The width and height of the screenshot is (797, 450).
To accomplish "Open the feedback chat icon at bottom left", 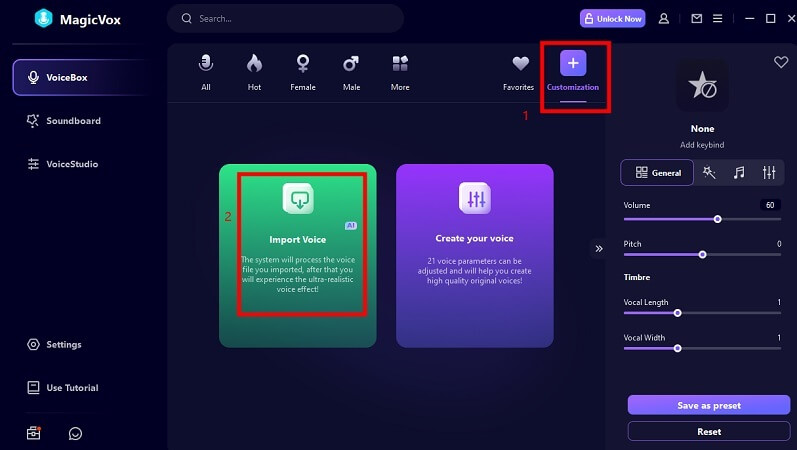I will [x=75, y=433].
